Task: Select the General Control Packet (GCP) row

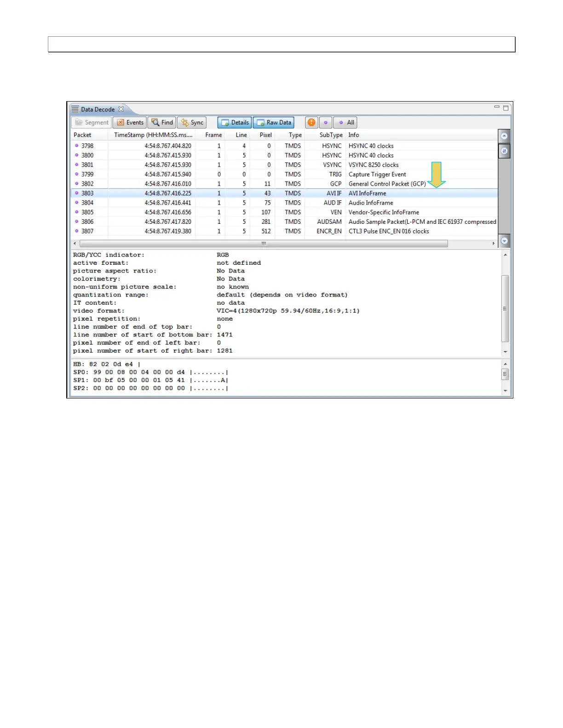Action: 284,184
